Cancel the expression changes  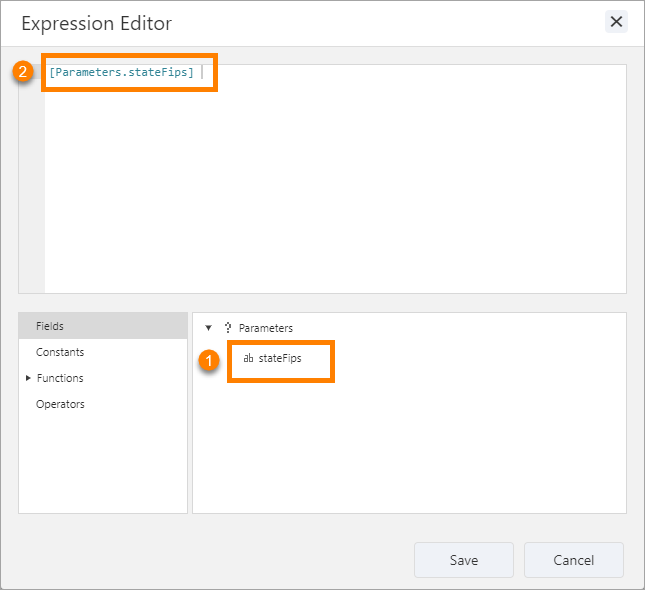[x=573, y=560]
